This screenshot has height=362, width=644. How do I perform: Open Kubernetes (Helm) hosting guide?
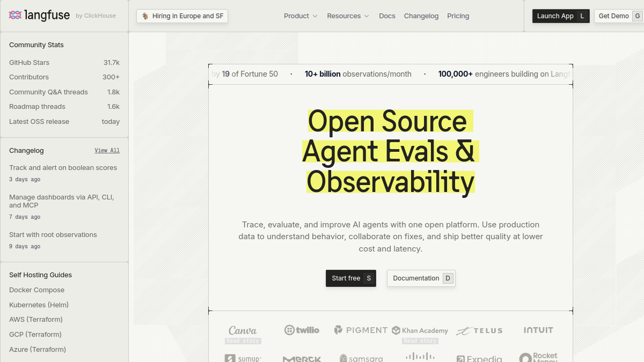[x=39, y=305]
